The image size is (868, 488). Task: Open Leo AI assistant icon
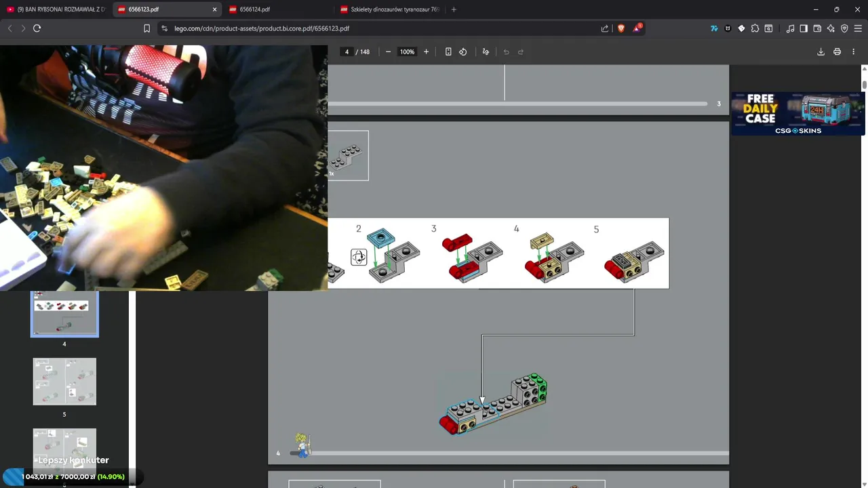[x=831, y=28]
